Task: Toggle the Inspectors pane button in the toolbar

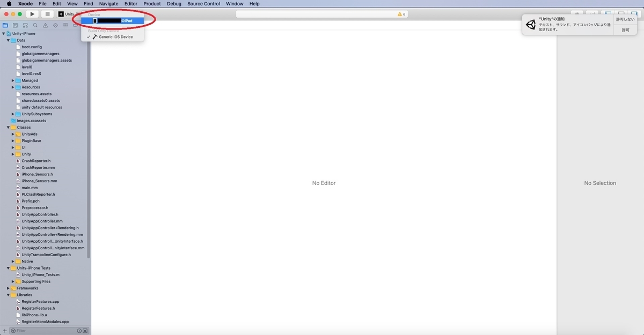Action: (635, 14)
